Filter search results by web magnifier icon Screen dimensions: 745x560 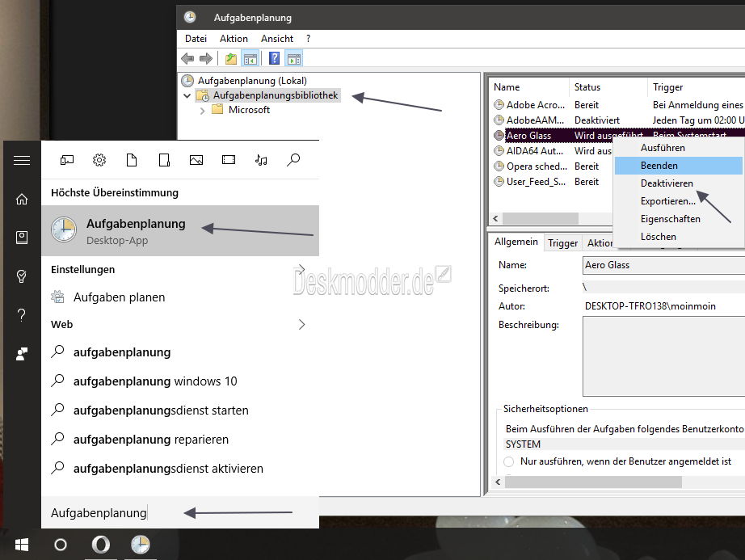point(293,160)
